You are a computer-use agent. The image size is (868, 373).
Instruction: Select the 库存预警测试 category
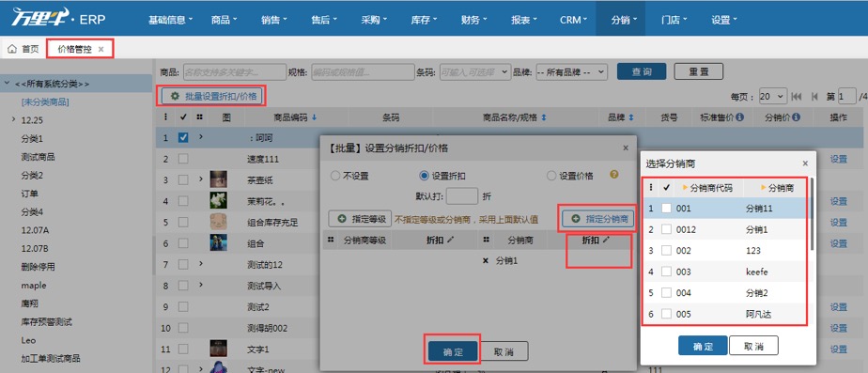pos(47,321)
